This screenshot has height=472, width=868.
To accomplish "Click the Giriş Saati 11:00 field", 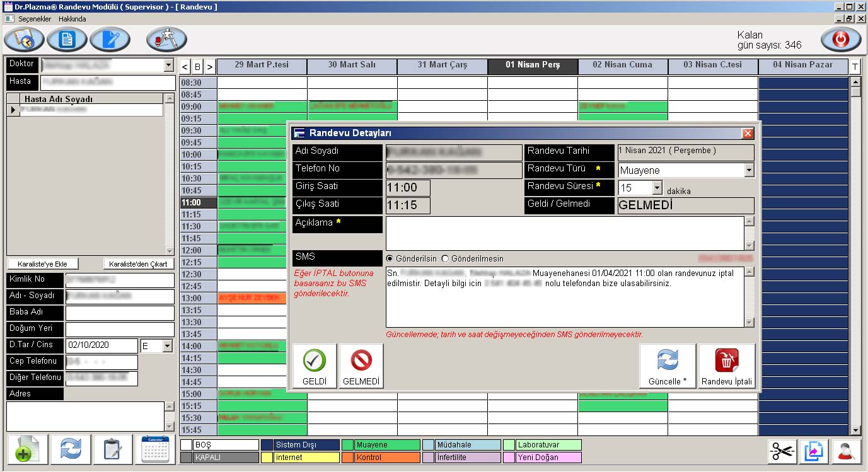I will point(408,188).
